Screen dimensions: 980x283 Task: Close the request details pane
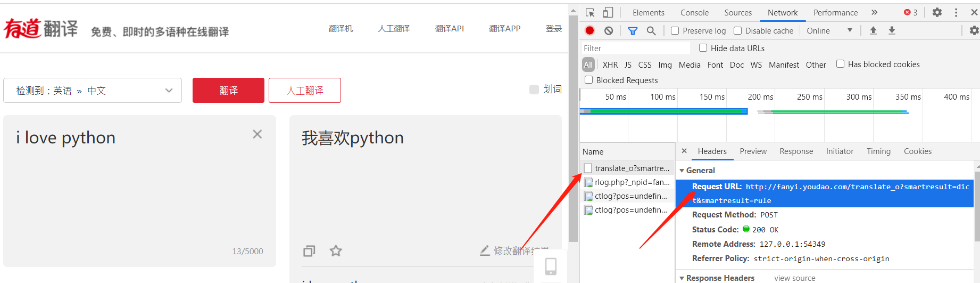pyautogui.click(x=684, y=151)
